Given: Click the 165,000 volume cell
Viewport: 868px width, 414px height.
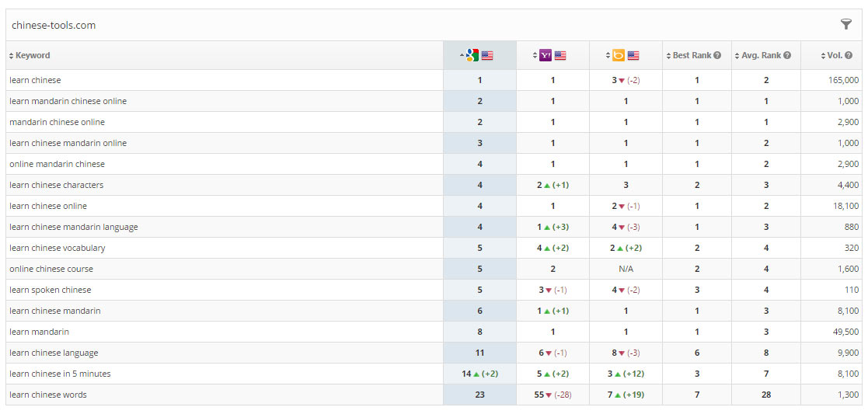Looking at the screenshot, I should click(843, 80).
